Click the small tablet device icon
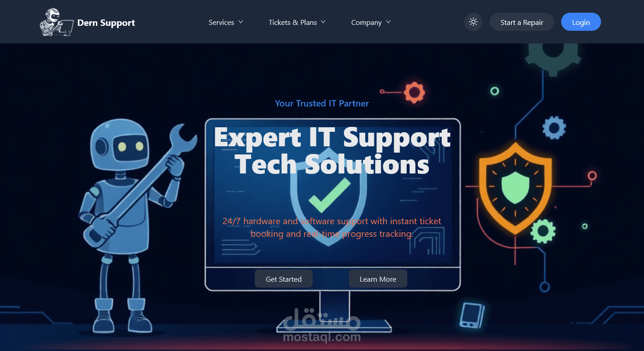Screen dimensions: 644x351 pyautogui.click(x=472, y=315)
